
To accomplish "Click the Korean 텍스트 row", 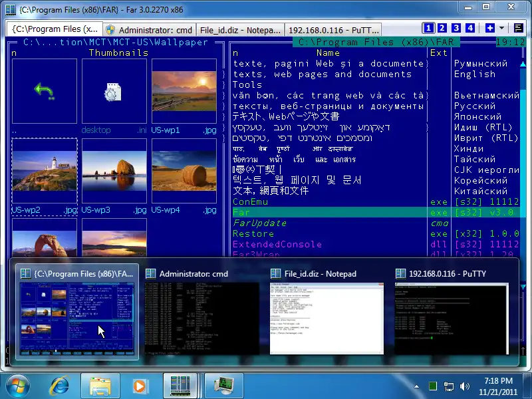I will (376, 180).
